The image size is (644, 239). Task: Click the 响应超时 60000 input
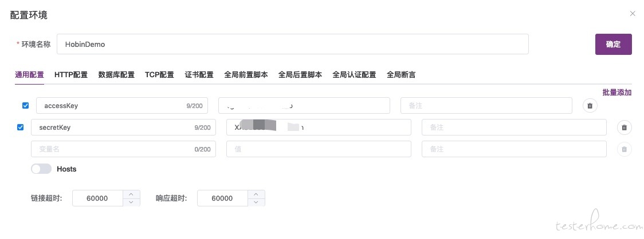tap(223, 198)
